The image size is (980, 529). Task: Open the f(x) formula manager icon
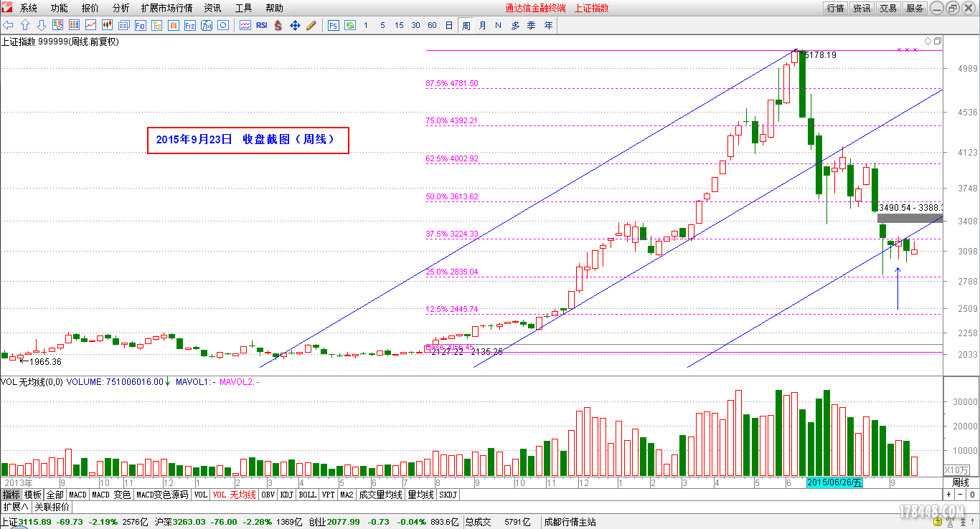coord(207,25)
